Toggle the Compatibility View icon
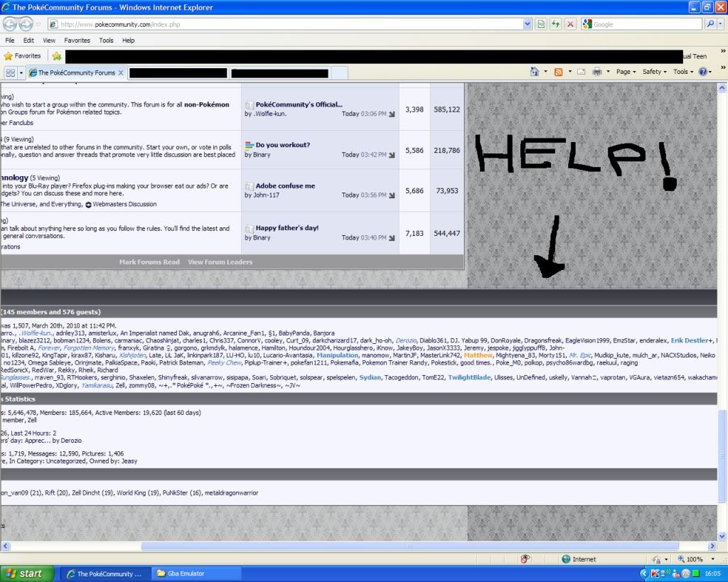Image resolution: width=728 pixels, height=582 pixels. click(x=541, y=24)
